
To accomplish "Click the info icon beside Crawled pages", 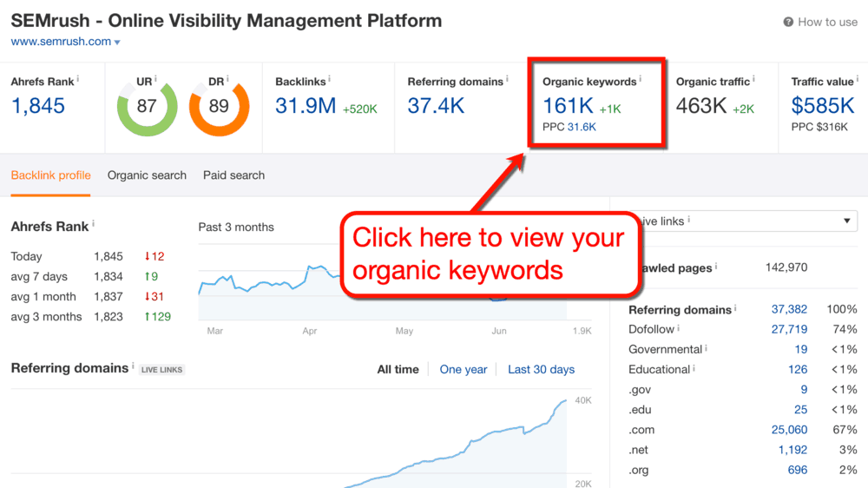I will pyautogui.click(x=716, y=266).
